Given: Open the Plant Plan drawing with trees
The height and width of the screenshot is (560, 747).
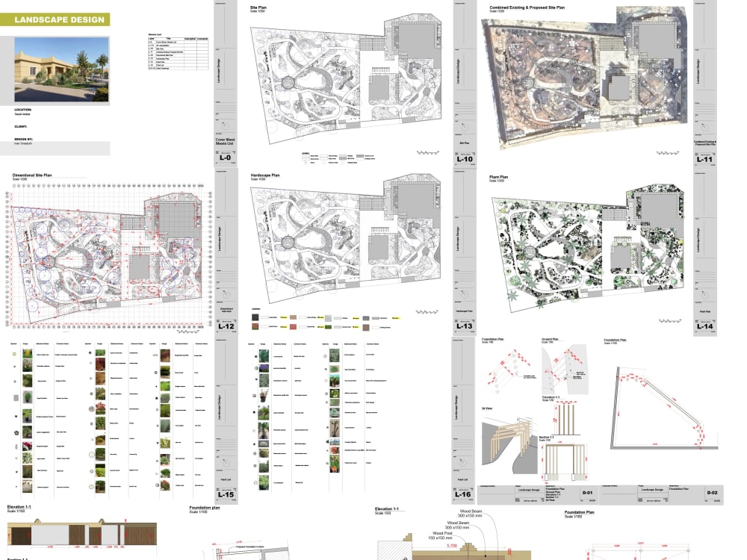Looking at the screenshot, I should click(589, 248).
